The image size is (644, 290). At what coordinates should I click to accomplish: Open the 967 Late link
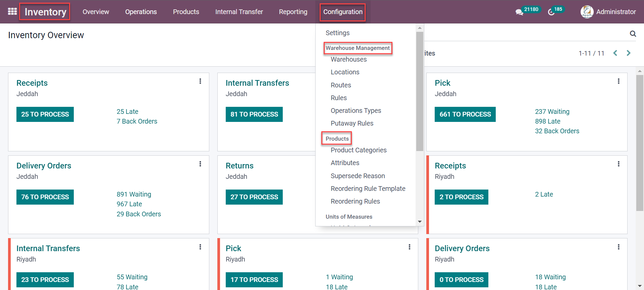pos(129,204)
